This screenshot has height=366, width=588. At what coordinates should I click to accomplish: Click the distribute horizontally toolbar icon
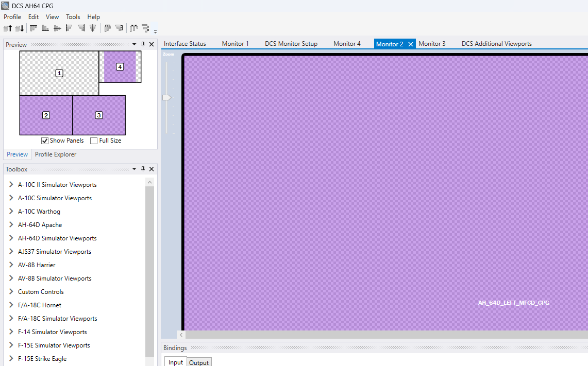(x=133, y=28)
